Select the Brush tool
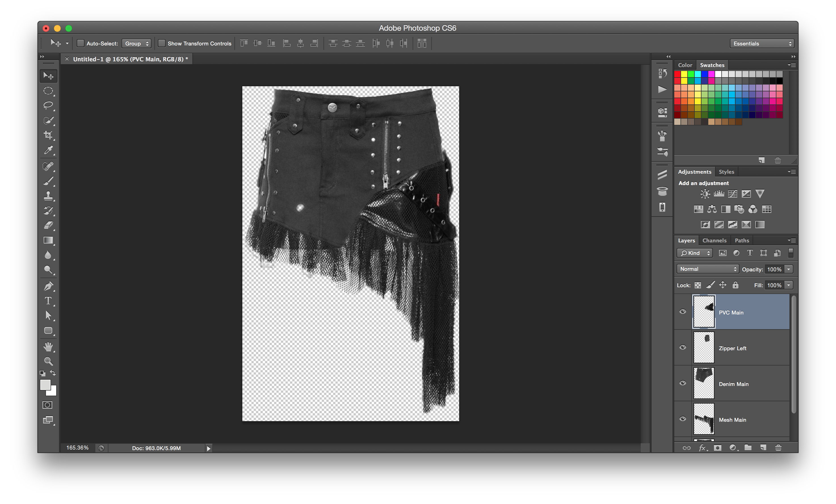Viewport: 836px width, 504px height. [48, 181]
